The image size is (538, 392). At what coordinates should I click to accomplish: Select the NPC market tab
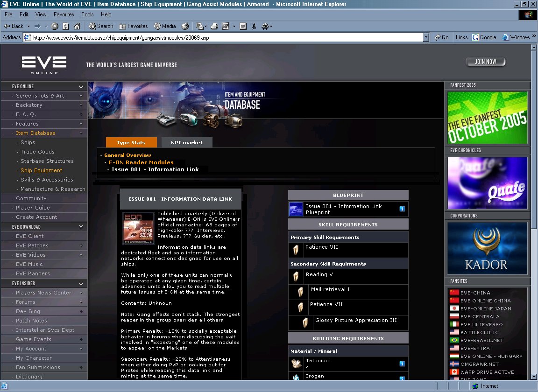(x=187, y=142)
